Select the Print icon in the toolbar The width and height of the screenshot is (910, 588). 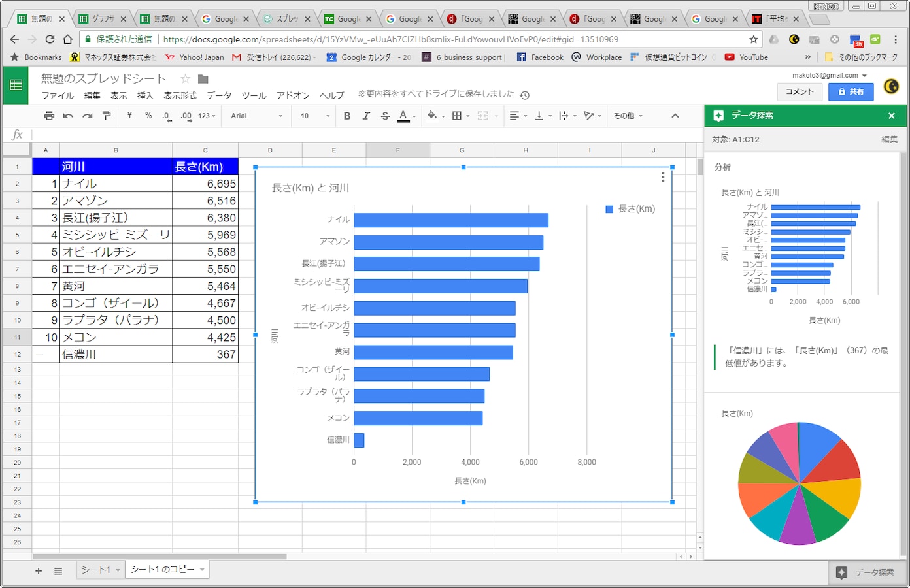49,116
